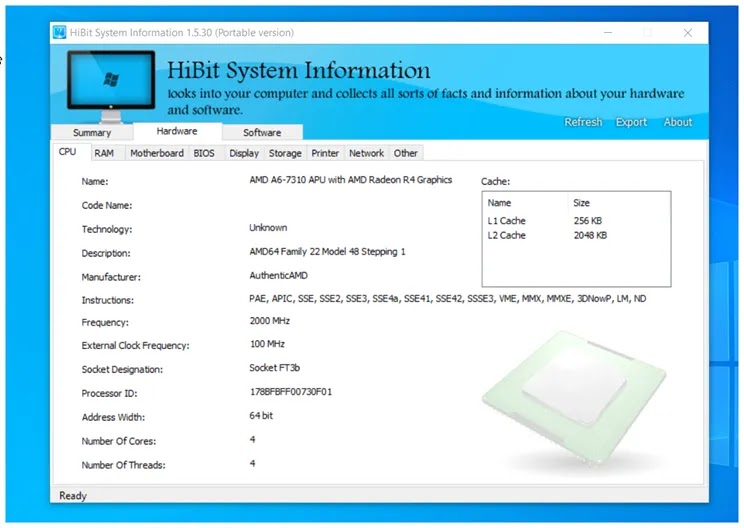Select the L1 Cache row
Screen dimensions: 744x528
576,221
